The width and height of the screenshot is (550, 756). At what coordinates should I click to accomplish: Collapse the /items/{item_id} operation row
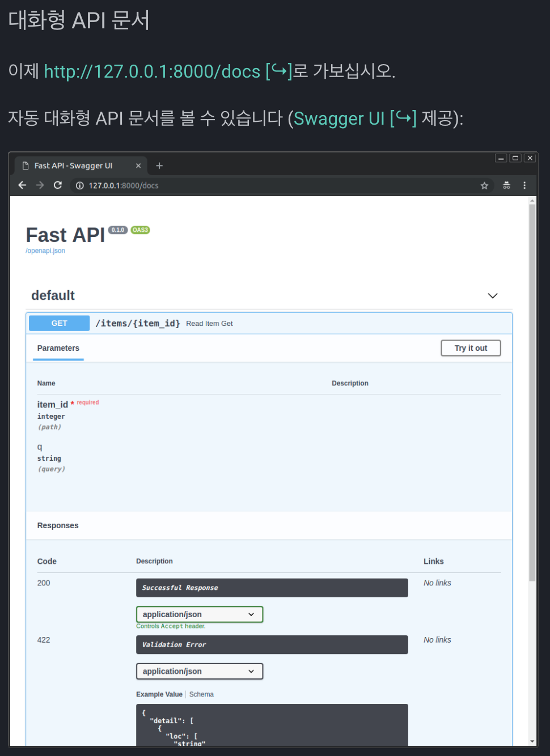[269, 323]
